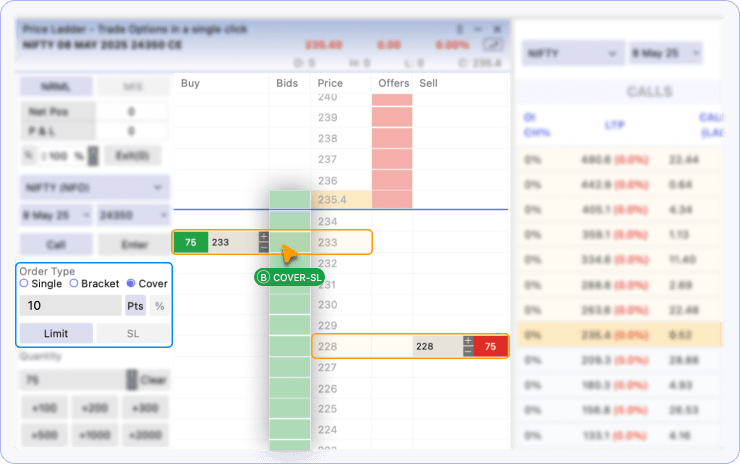740x464 pixels.
Task: Click the stepper beside the 233 buy price
Action: click(x=264, y=242)
